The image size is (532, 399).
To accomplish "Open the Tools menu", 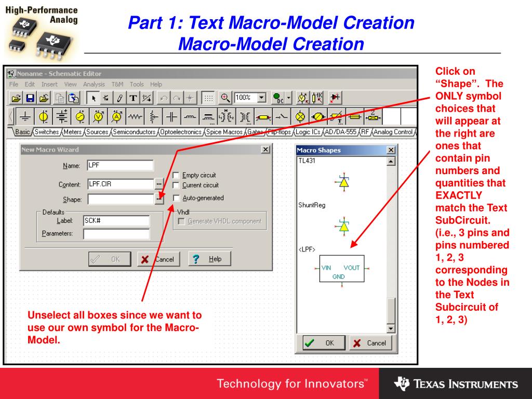I will click(x=137, y=84).
